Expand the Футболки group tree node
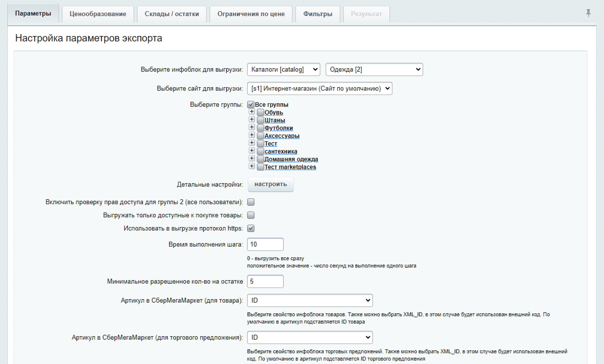 click(x=252, y=127)
